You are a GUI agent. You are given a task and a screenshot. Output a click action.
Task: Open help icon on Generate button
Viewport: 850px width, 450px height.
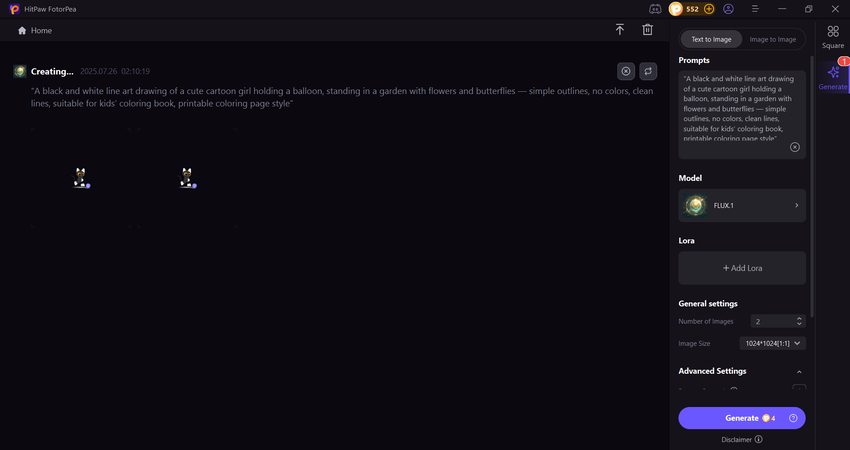coord(793,418)
